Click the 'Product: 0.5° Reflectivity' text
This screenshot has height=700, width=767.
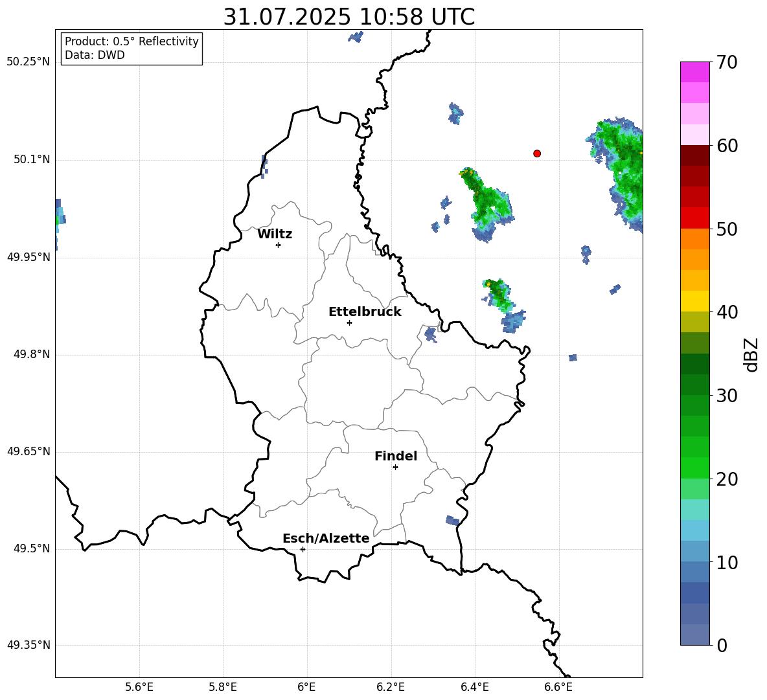coord(132,41)
